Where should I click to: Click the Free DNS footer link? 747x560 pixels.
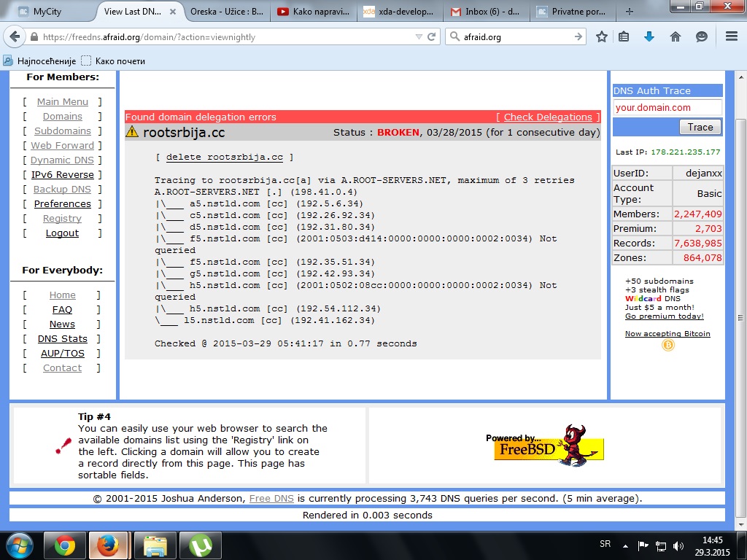[271, 499]
